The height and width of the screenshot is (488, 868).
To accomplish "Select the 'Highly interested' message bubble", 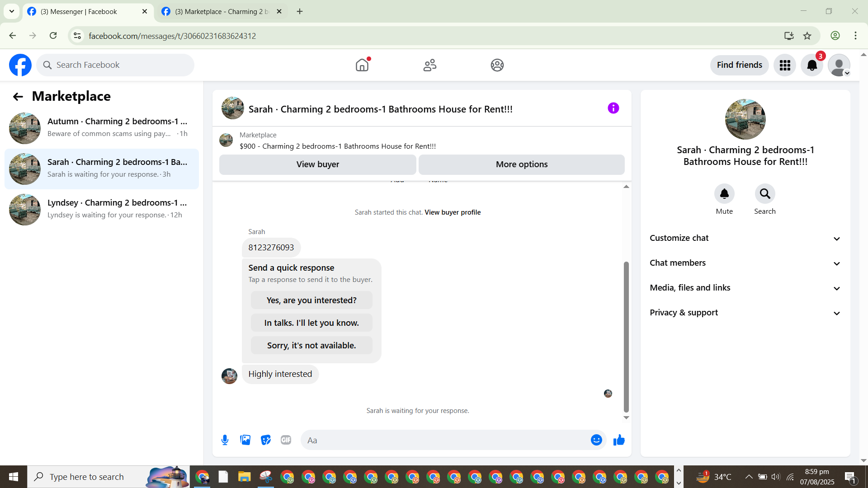I will [x=280, y=374].
